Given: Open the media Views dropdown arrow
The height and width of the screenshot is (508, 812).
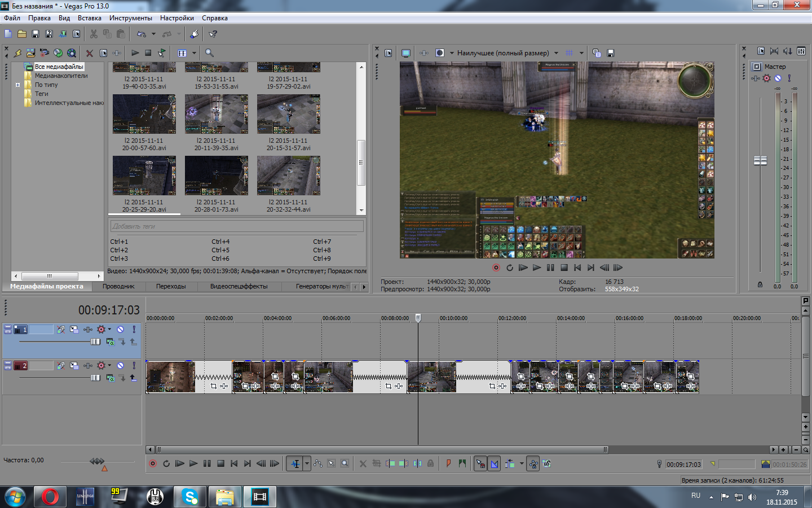Looking at the screenshot, I should tap(194, 53).
